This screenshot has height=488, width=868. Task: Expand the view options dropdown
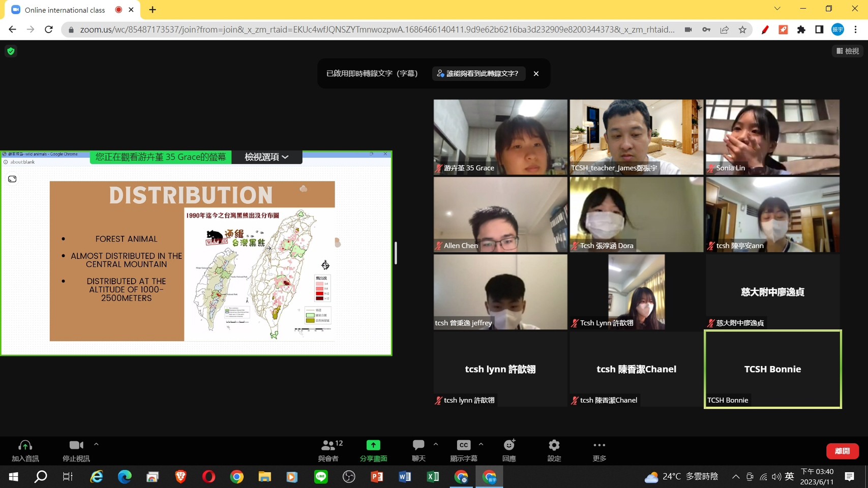point(266,157)
